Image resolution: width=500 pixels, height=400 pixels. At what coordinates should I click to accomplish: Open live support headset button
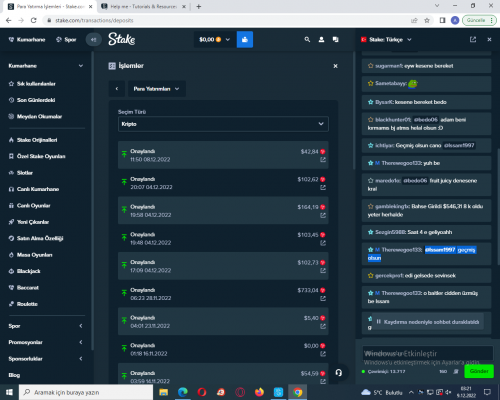pyautogui.click(x=339, y=372)
